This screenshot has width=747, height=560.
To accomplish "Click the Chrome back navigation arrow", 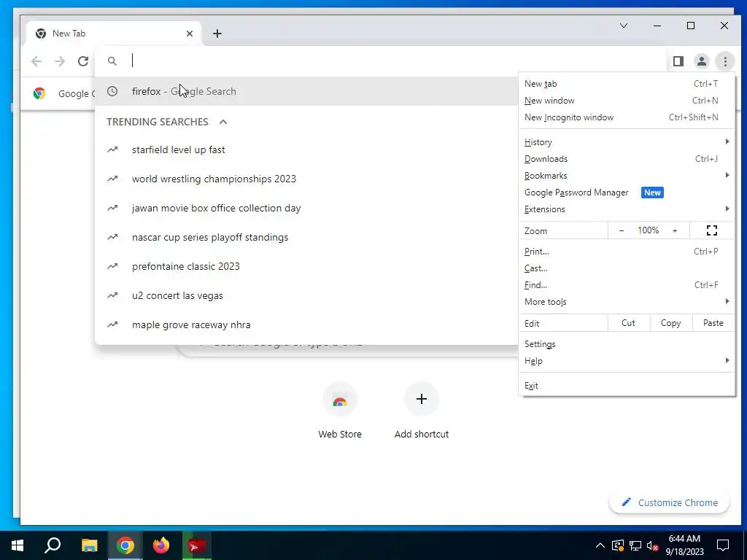I will [x=36, y=61].
